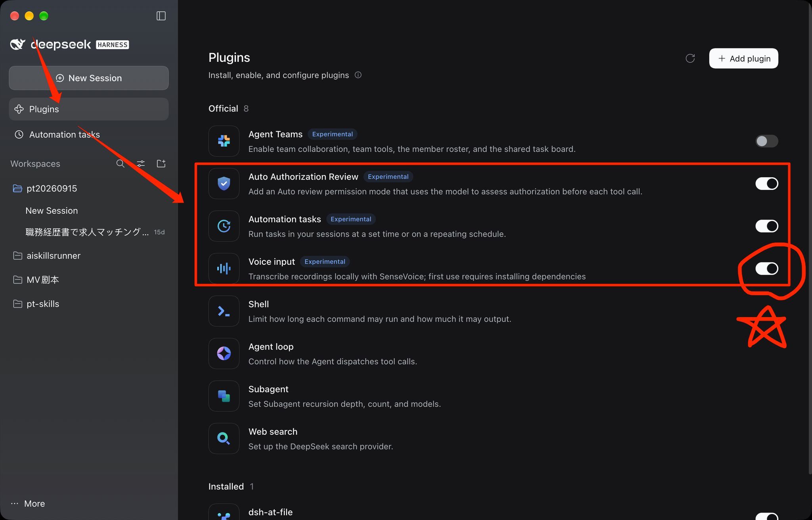Click the Shell plugin terminal icon
Image resolution: width=812 pixels, height=520 pixels.
coord(224,311)
